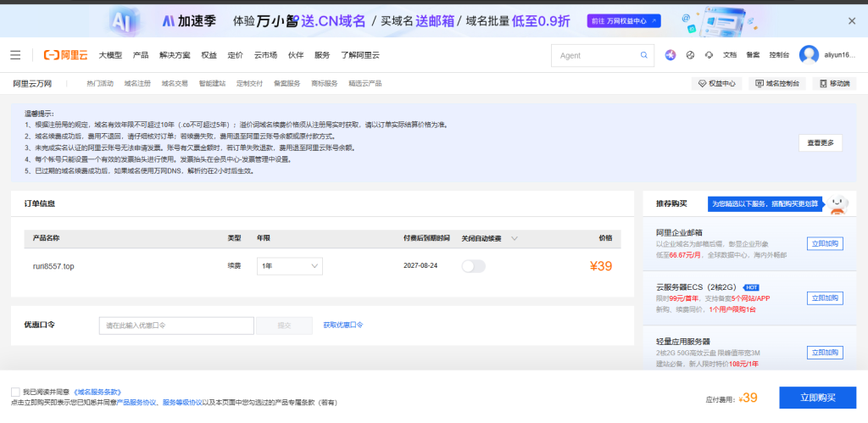Open 控制台 link in header

click(x=779, y=55)
